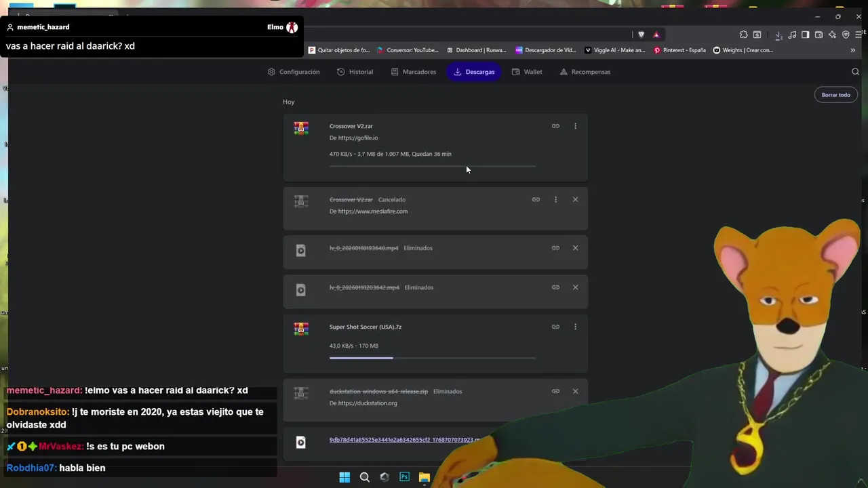Toggle the sidebar panel icon
Screen dimensions: 868x488
pos(805,35)
